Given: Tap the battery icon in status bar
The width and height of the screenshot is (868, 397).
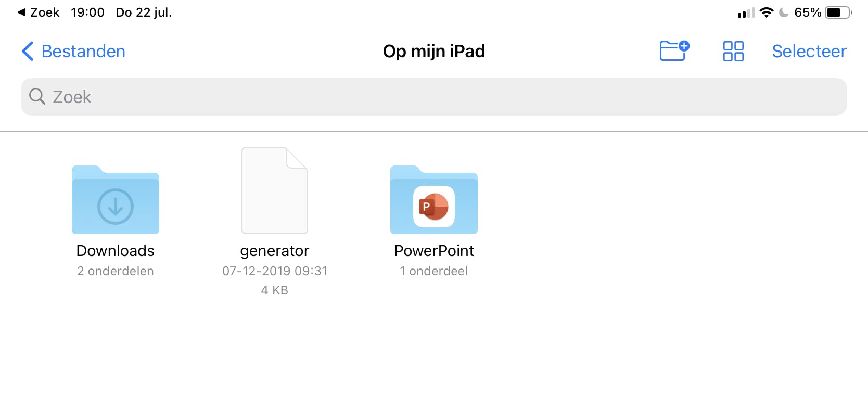Looking at the screenshot, I should click(838, 12).
